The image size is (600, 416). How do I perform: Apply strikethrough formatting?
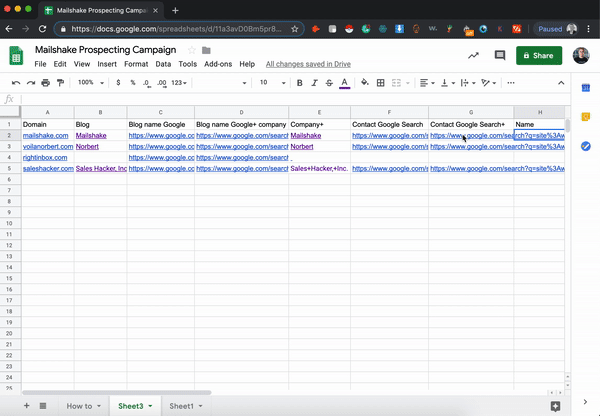(x=329, y=83)
